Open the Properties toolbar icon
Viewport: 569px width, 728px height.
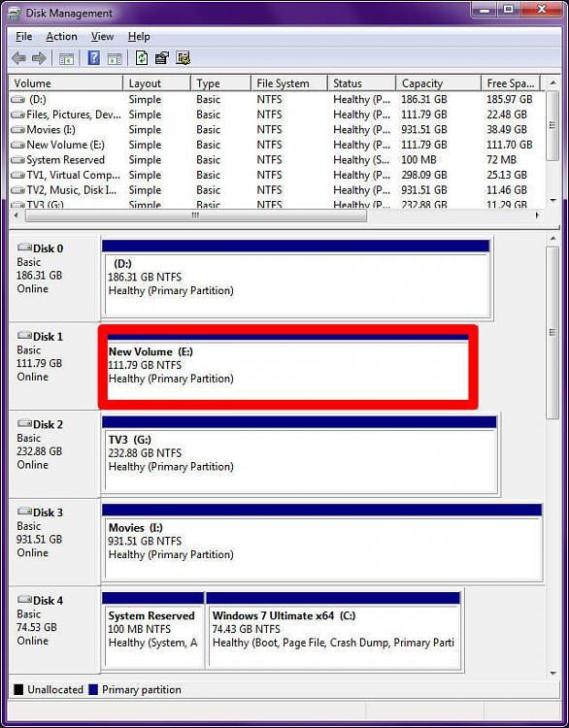[161, 58]
